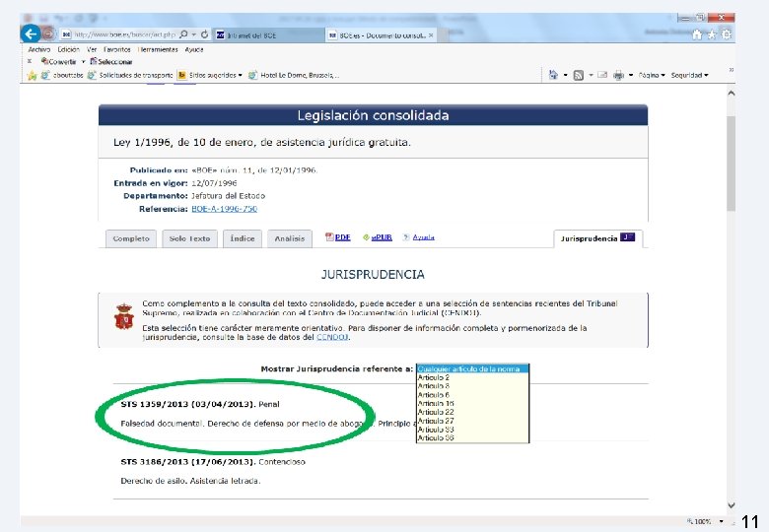Expand the Home icon dropdown arrow
769x532 pixels.
click(565, 76)
